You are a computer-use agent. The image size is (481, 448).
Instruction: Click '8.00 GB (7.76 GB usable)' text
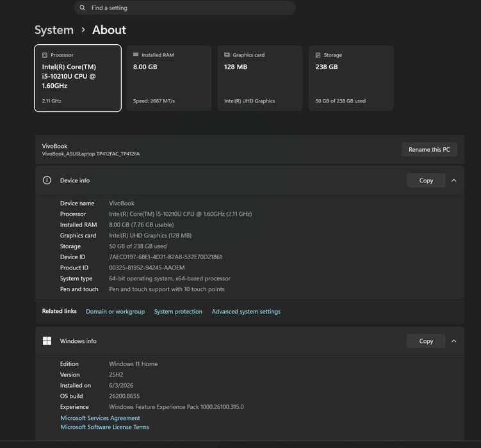click(142, 225)
